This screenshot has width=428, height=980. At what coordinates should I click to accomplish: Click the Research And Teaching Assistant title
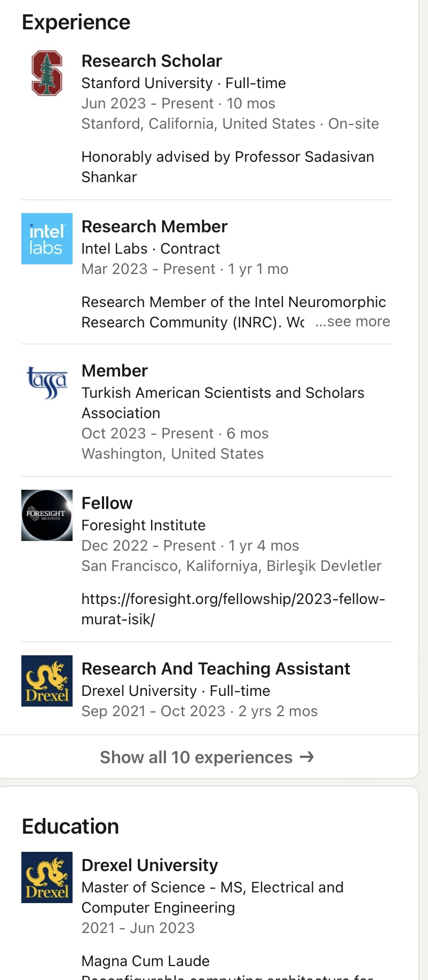click(x=216, y=669)
